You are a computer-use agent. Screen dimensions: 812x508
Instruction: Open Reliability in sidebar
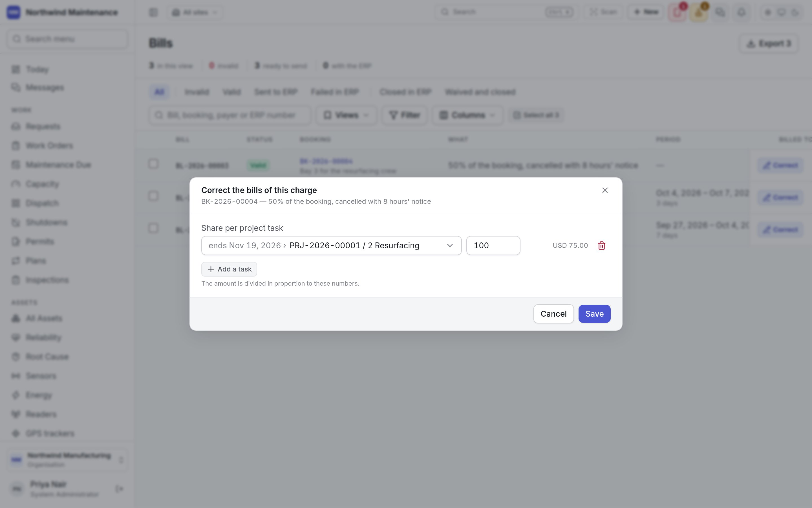pyautogui.click(x=67, y=337)
